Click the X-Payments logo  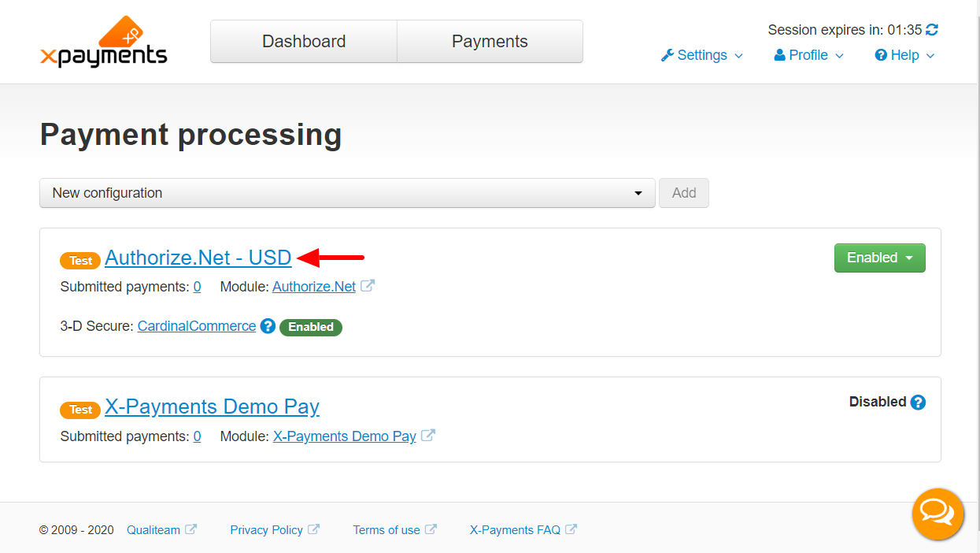coord(103,42)
